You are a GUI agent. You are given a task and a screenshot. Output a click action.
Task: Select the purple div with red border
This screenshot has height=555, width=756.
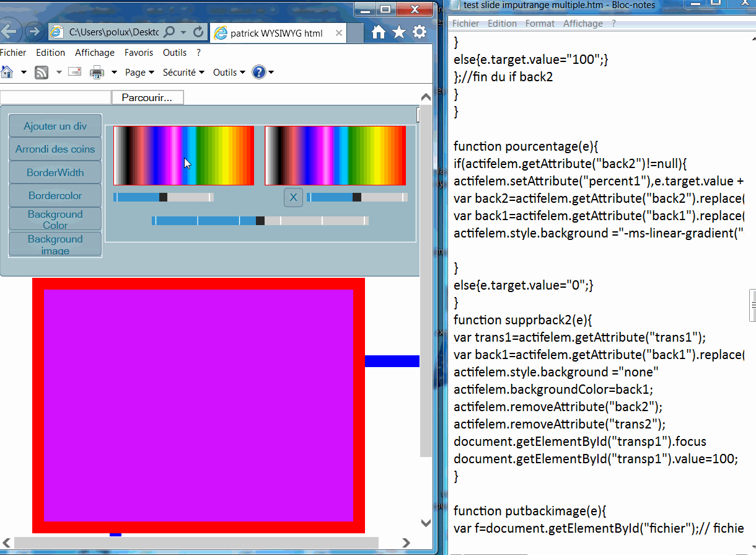(x=198, y=406)
